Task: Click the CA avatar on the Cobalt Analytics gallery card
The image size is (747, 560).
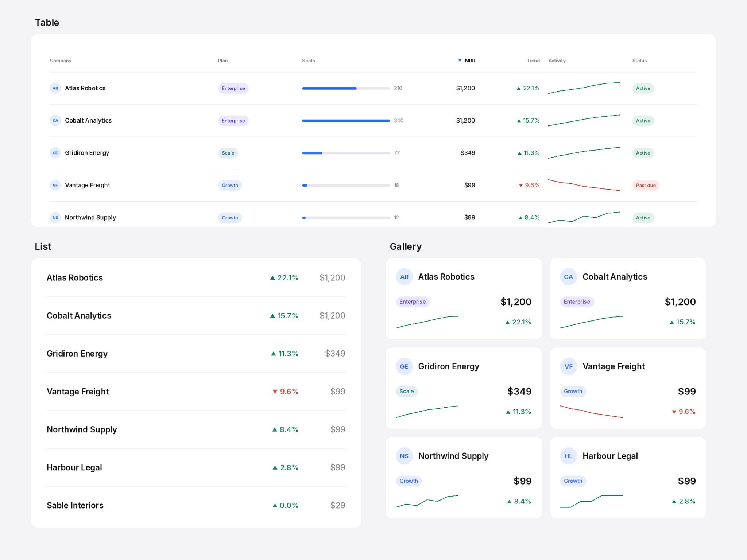Action: [569, 277]
